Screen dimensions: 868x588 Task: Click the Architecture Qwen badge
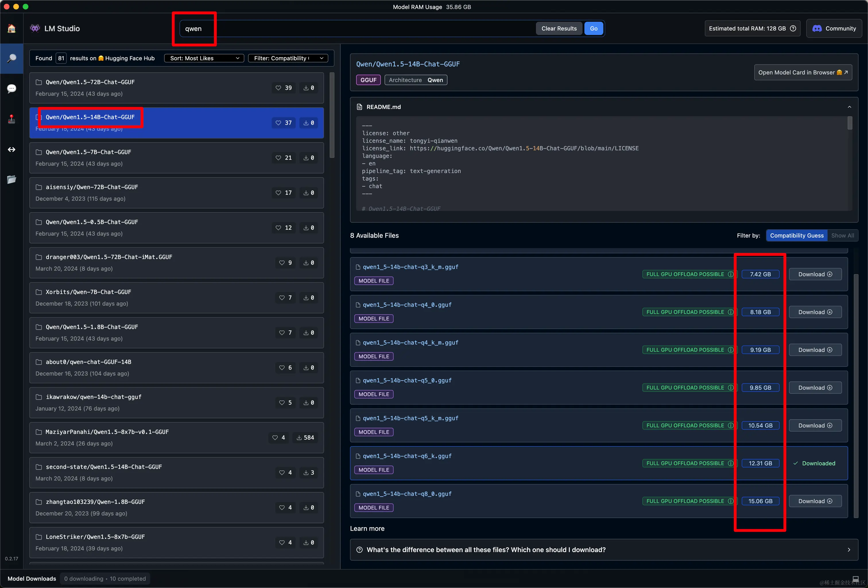click(416, 80)
